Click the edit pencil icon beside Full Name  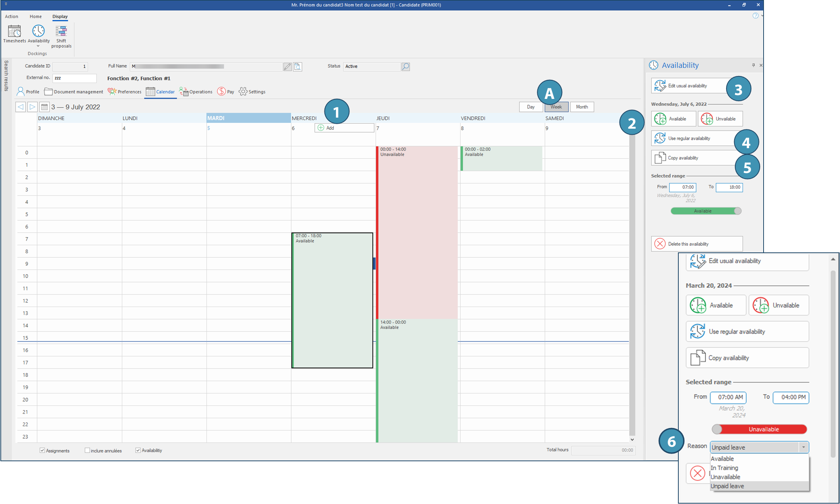tap(287, 67)
